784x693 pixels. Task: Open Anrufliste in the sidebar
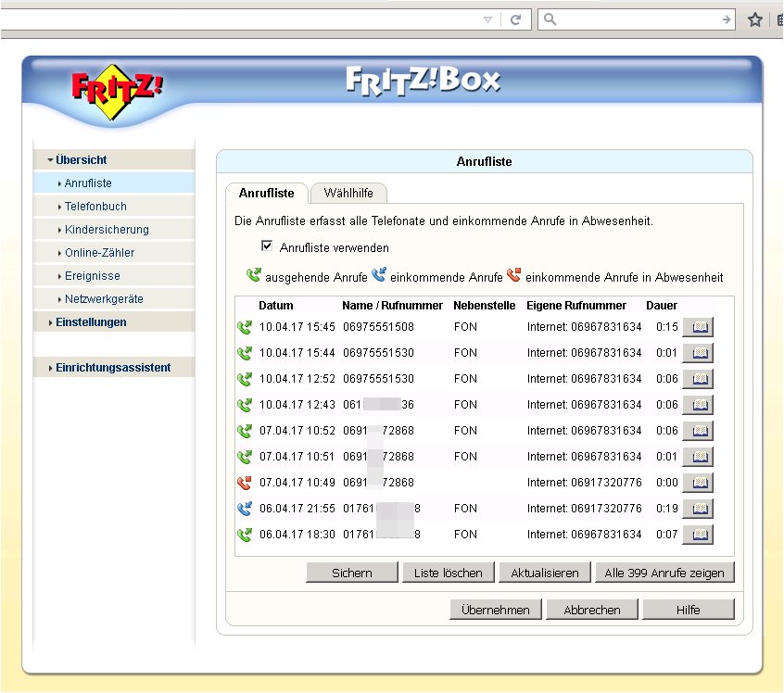[113, 183]
